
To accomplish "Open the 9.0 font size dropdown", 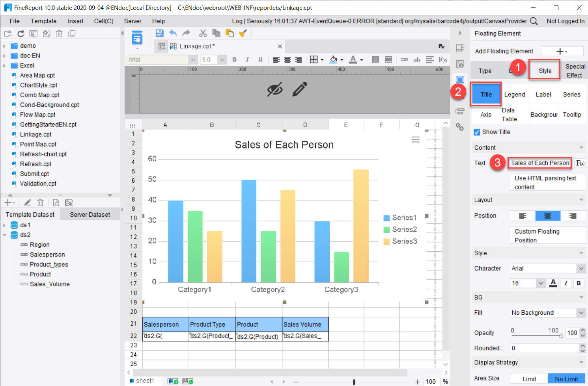I will pyautogui.click(x=222, y=60).
